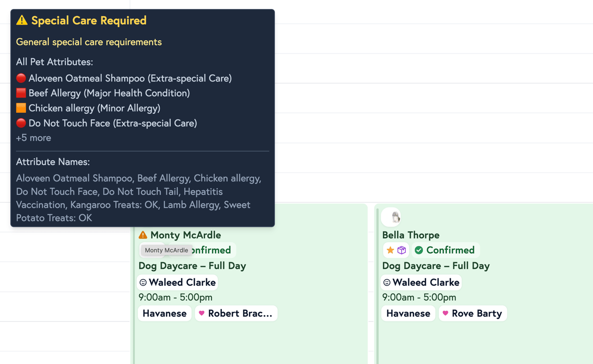Click the gold star icon on Bella Thorpe's card
593x364 pixels.
click(390, 250)
